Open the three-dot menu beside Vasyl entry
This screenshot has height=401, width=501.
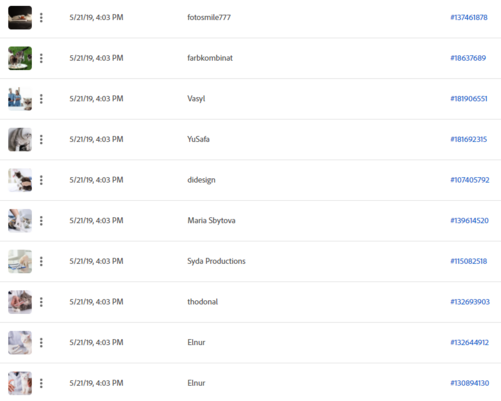click(x=41, y=99)
